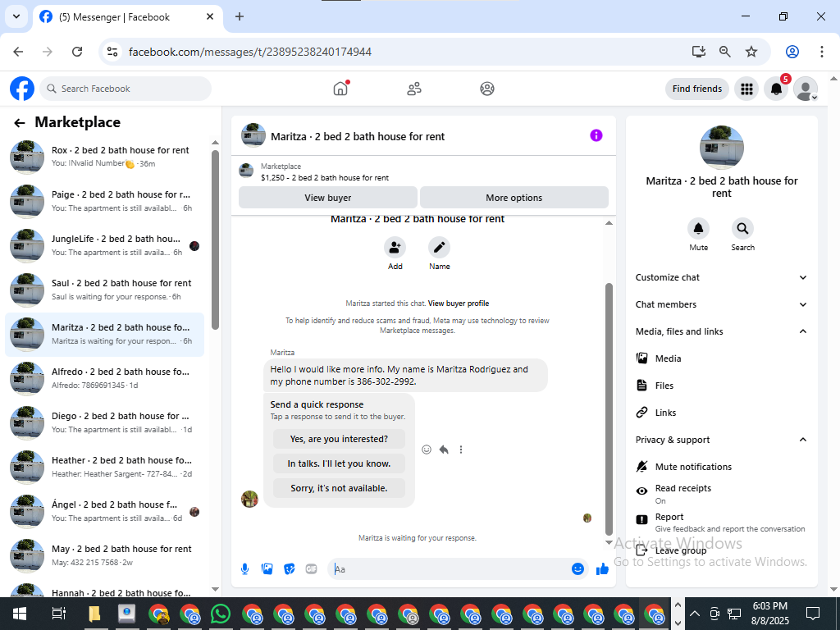Open Saul conversation in list
Image resolution: width=840 pixels, height=630 pixels.
[105, 290]
